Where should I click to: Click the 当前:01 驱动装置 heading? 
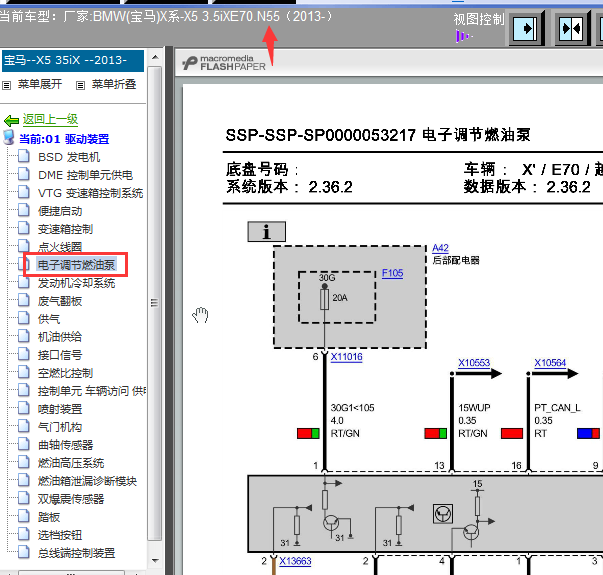click(x=64, y=139)
